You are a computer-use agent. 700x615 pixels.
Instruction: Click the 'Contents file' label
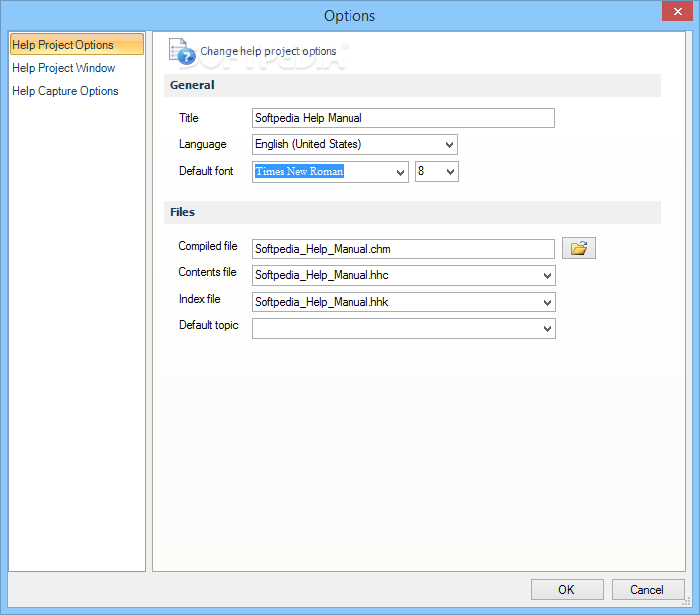207,272
